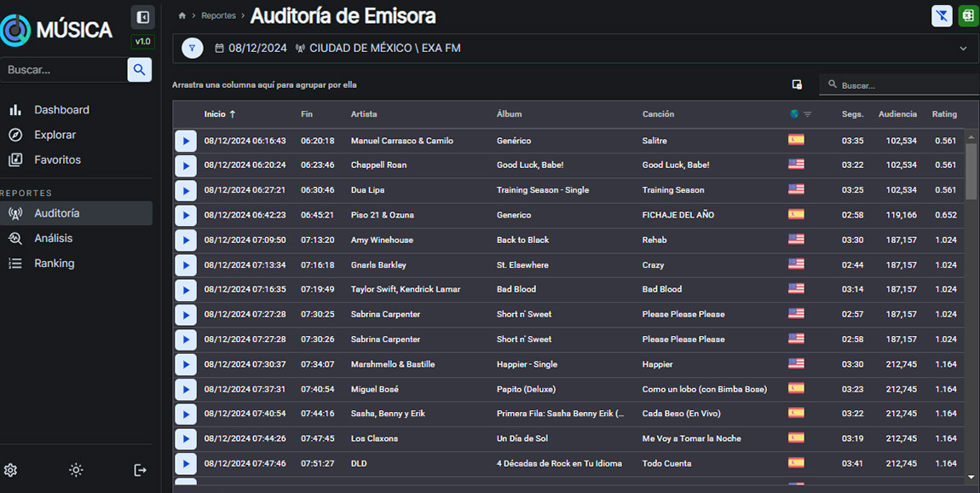The width and height of the screenshot is (980, 493).
Task: Play the Salitre row audio
Action: pyautogui.click(x=186, y=141)
